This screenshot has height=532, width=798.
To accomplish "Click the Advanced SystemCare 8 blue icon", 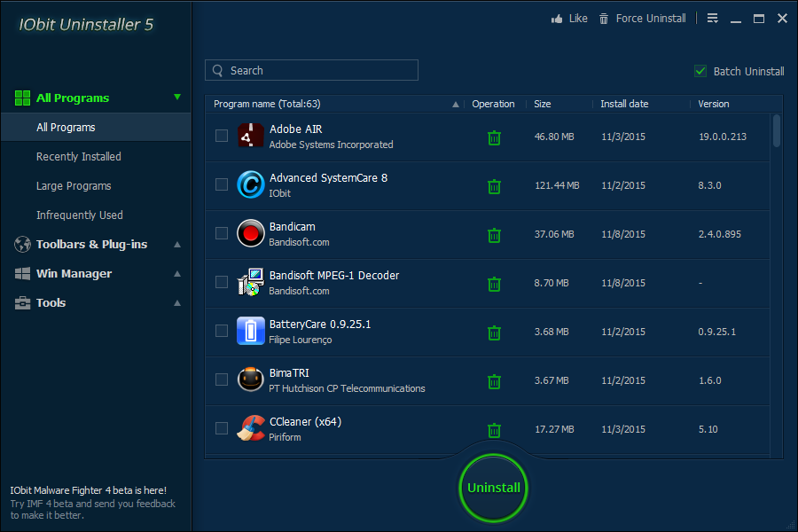I will 250,184.
